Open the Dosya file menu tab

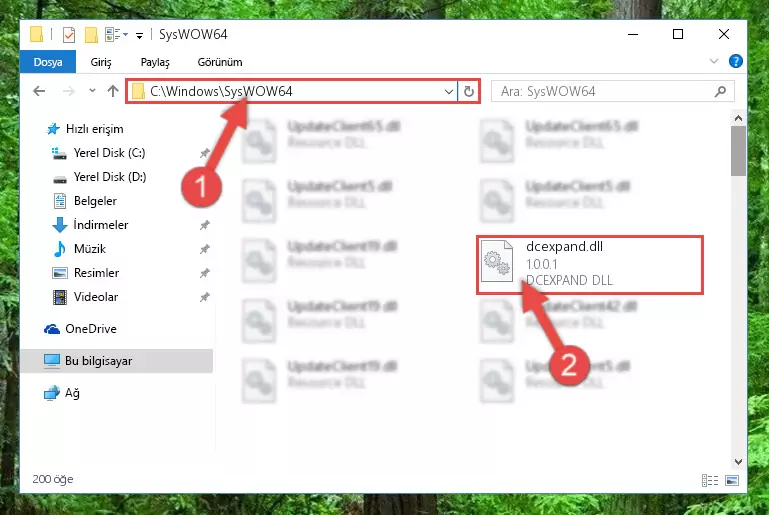click(x=48, y=62)
